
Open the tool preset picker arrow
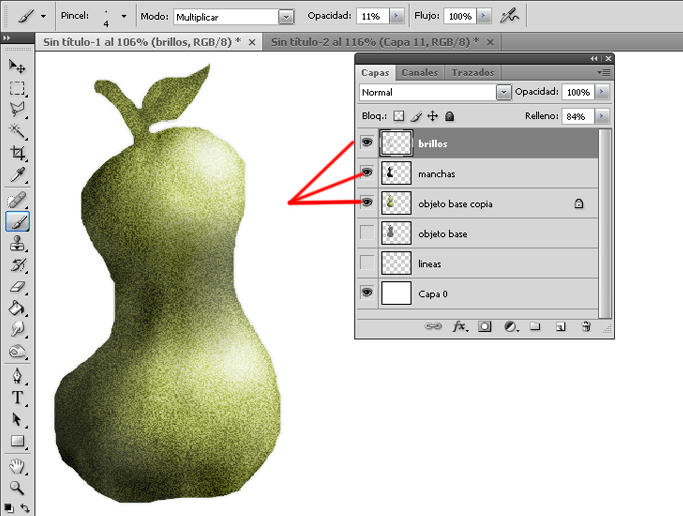pyautogui.click(x=43, y=17)
